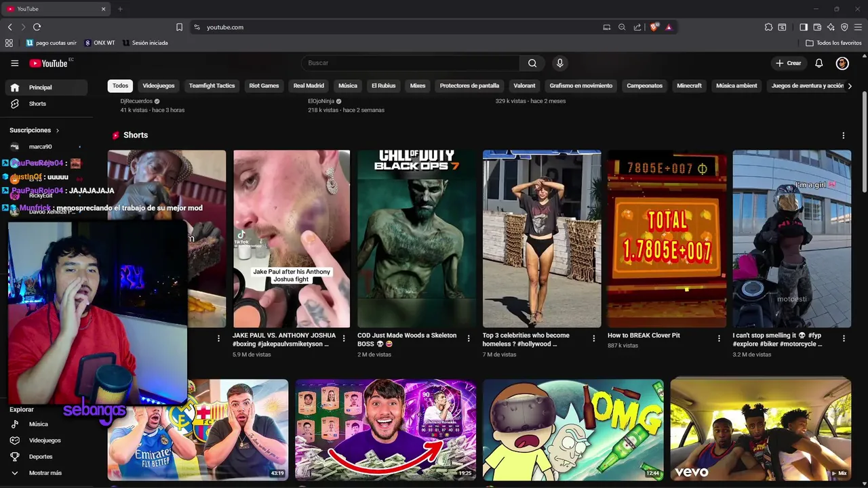This screenshot has width=868, height=488.
Task: Open Videojuegos under Explorar
Action: (x=46, y=441)
